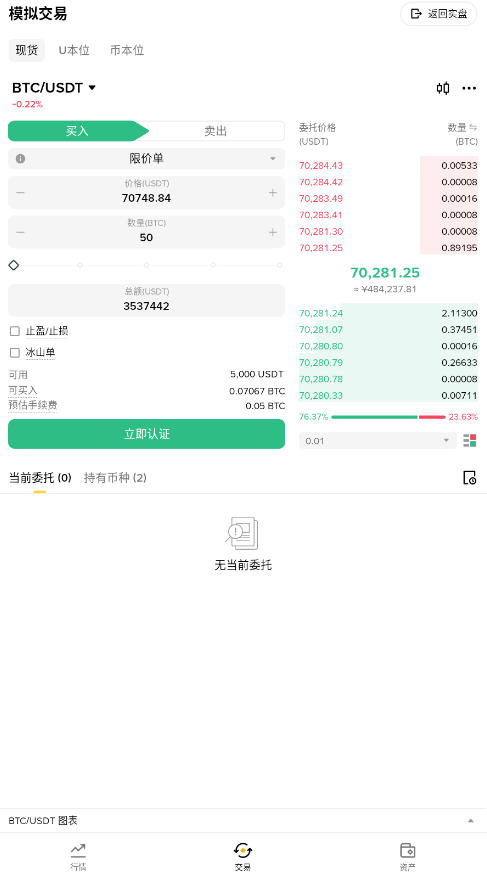Expand the BTC/USDT 图表 chart panel
Screen dimensions: 487x874
point(244,820)
